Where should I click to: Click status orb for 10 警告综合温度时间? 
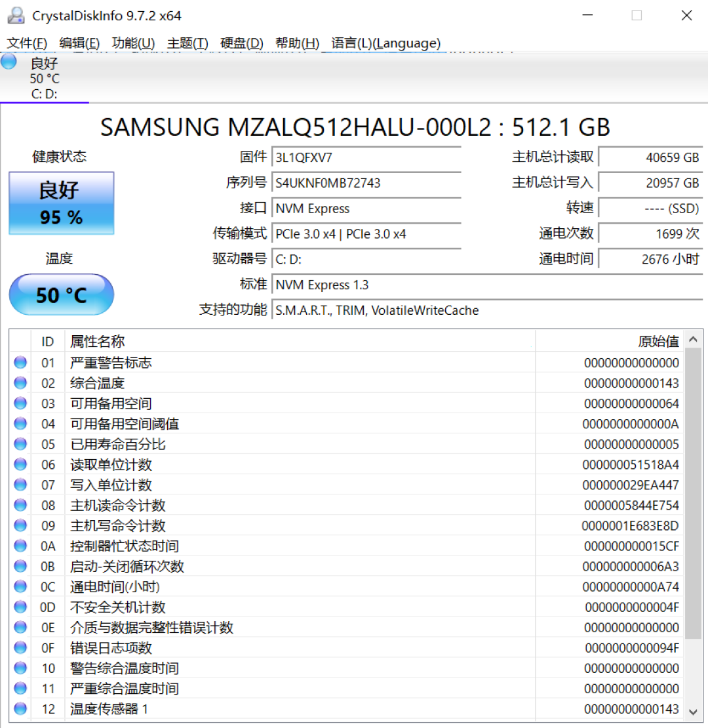click(20, 668)
